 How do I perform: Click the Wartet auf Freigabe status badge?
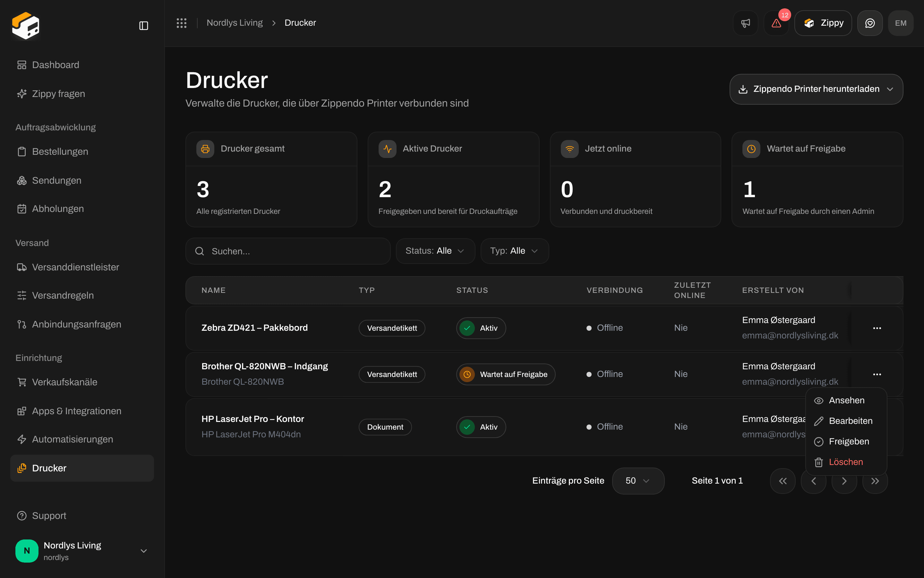coord(506,374)
